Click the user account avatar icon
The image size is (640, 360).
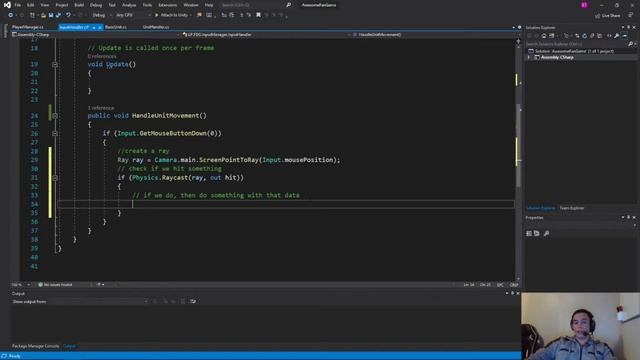[x=584, y=5]
